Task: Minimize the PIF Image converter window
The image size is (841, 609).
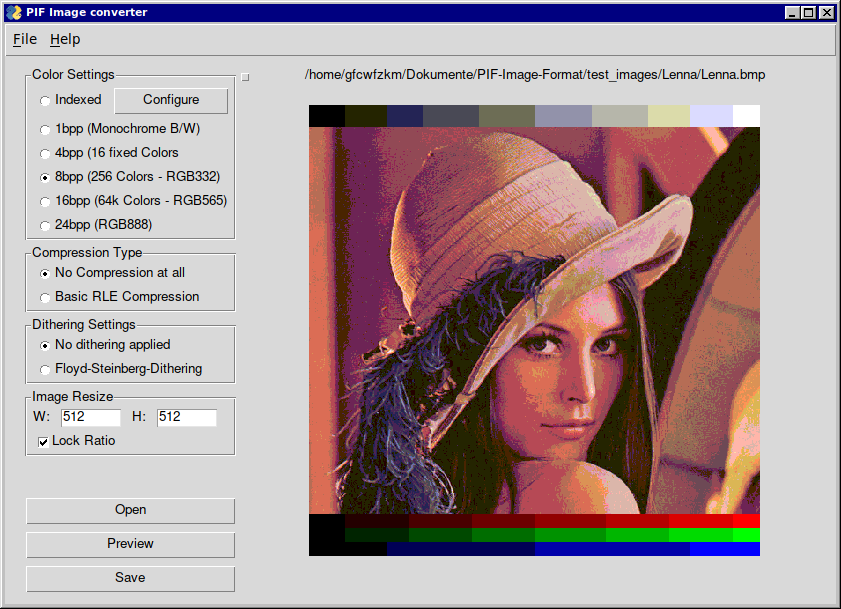Action: [x=792, y=12]
